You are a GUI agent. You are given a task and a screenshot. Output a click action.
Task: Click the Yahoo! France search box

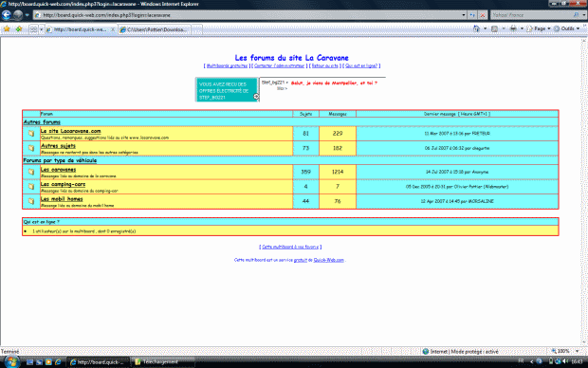tap(531, 15)
